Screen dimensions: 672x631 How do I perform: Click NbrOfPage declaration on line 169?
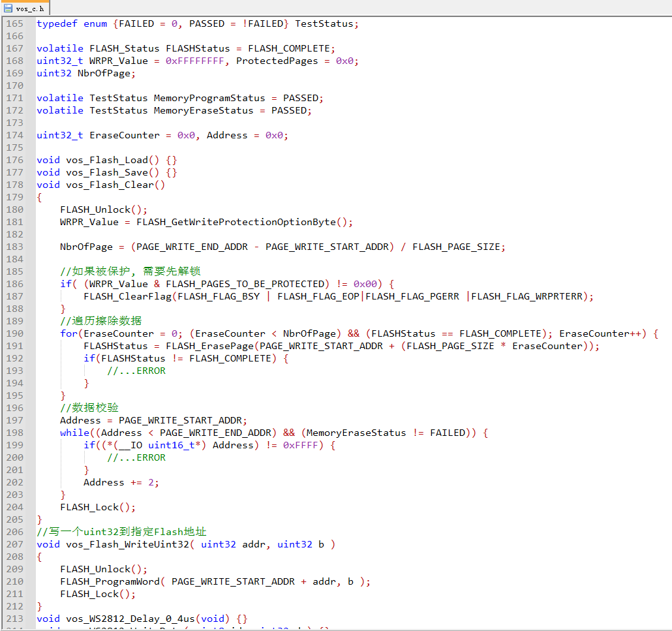point(104,73)
